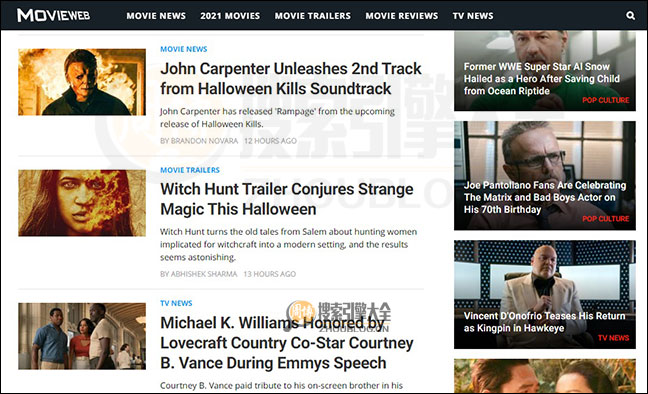Open author Brandon Novara byline
The image size is (648, 394).
[x=199, y=141]
